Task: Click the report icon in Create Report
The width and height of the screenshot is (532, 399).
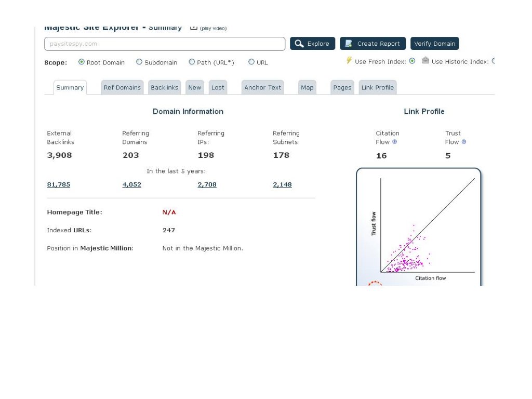Action: [x=349, y=44]
